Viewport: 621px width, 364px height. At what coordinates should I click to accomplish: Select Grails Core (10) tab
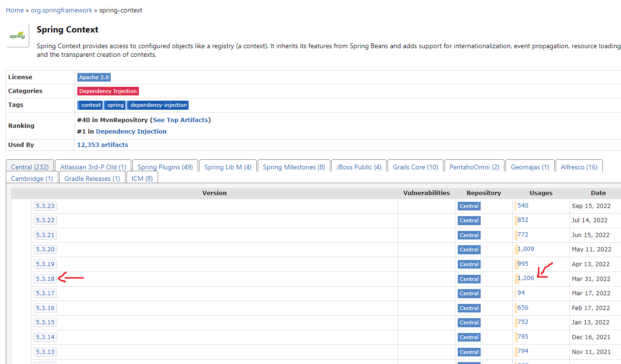coord(415,167)
